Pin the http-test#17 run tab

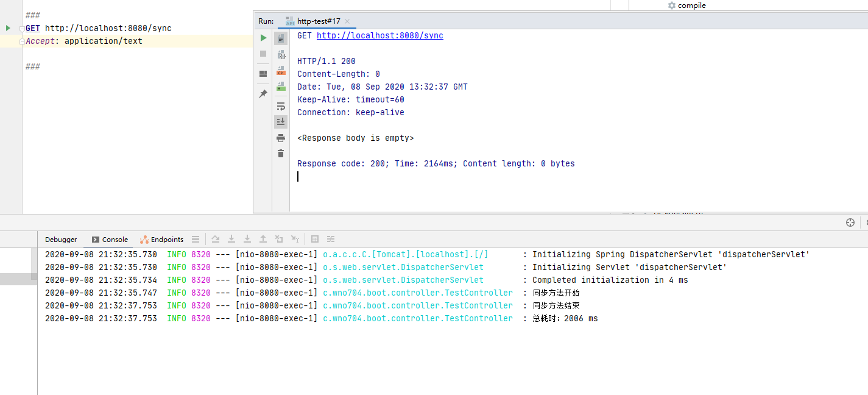click(x=263, y=94)
